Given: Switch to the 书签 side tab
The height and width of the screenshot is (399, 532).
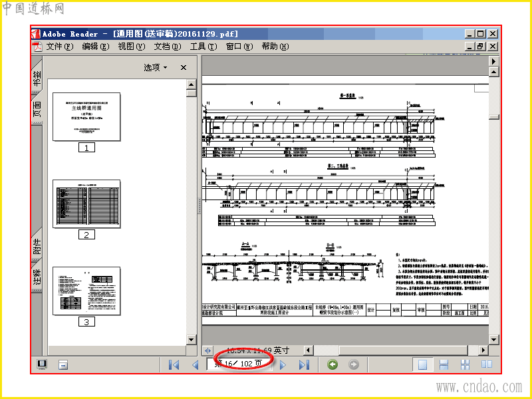Looking at the screenshot, I should 37,78.
